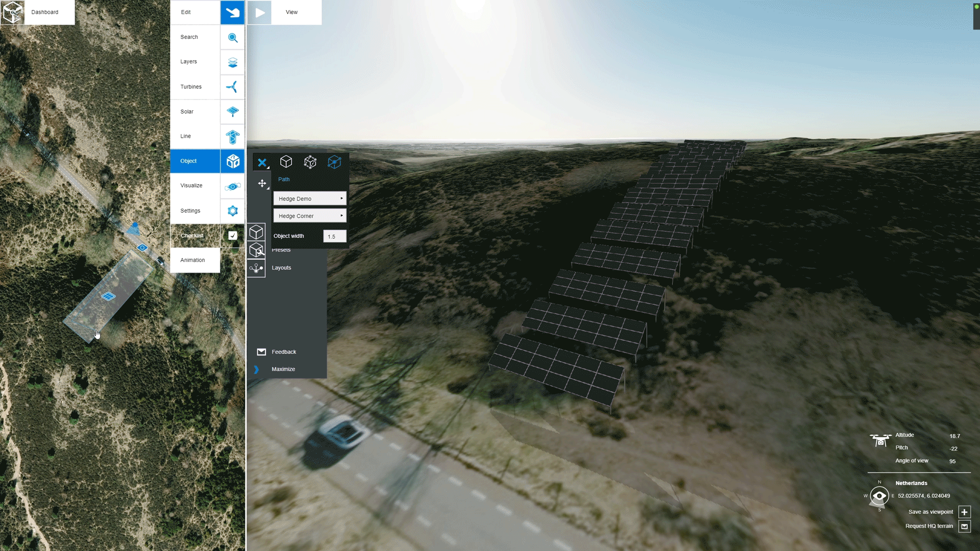
Task: Click the Visualize eye-drone icon
Action: tap(232, 186)
